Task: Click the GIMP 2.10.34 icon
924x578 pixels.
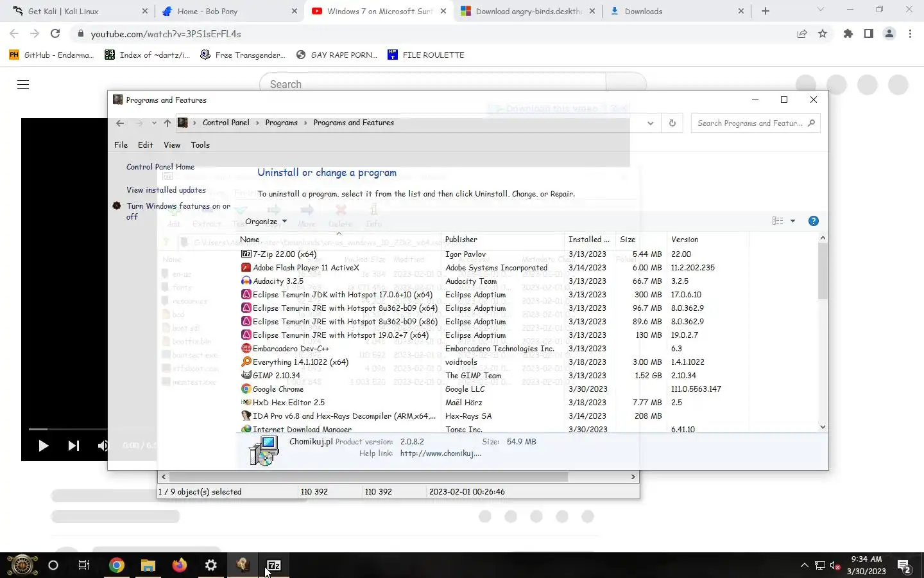Action: (x=246, y=376)
